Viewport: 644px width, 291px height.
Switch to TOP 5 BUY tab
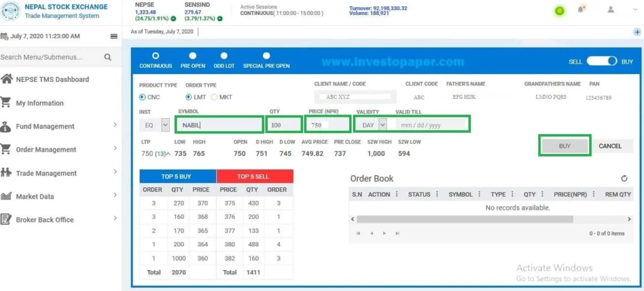pos(178,177)
